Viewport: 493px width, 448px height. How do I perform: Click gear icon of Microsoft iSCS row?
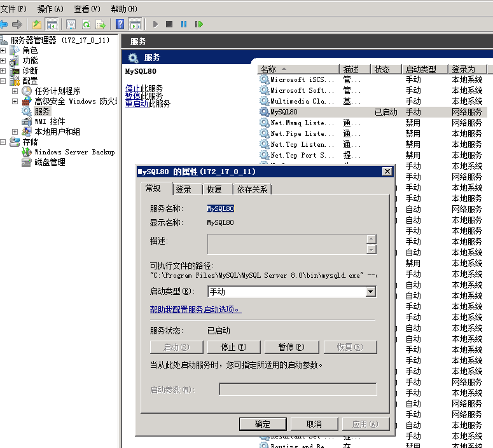(264, 79)
